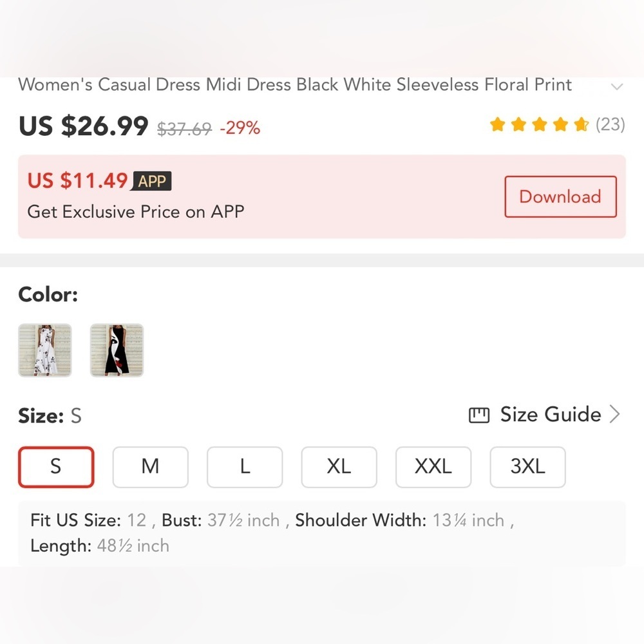This screenshot has height=644, width=644.
Task: Open the 23 reviews count
Action: click(610, 124)
